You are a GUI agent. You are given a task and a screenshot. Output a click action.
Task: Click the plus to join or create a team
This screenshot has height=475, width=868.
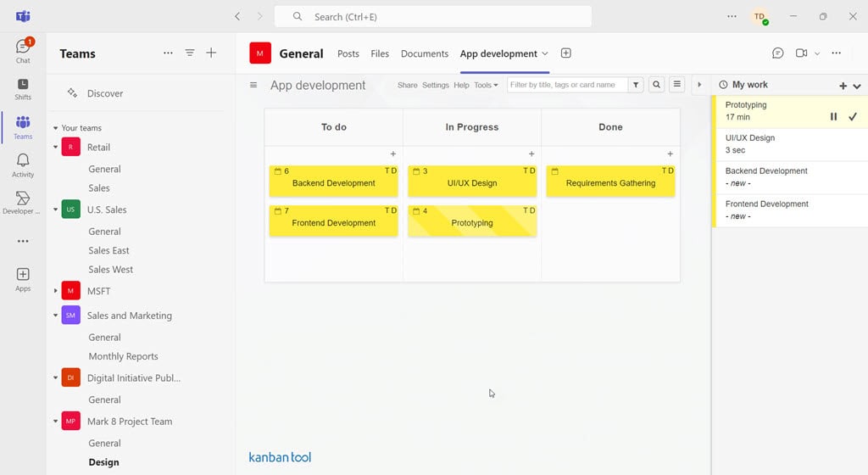point(211,53)
